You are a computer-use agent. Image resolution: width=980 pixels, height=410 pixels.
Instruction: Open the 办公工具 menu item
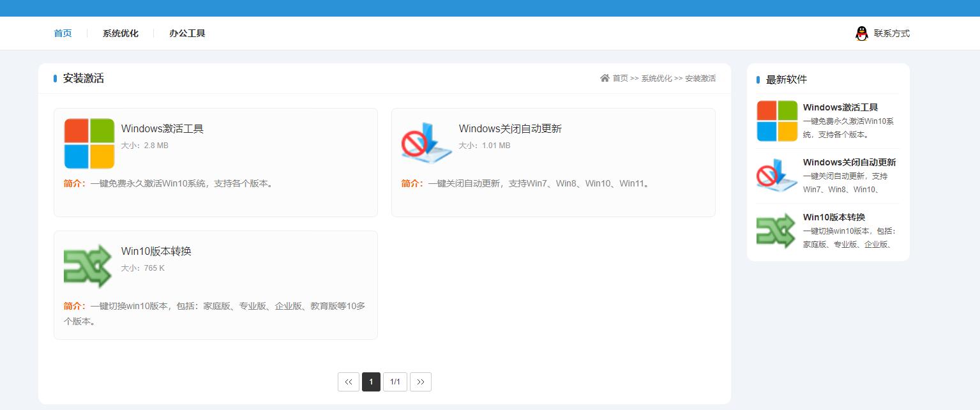click(187, 33)
